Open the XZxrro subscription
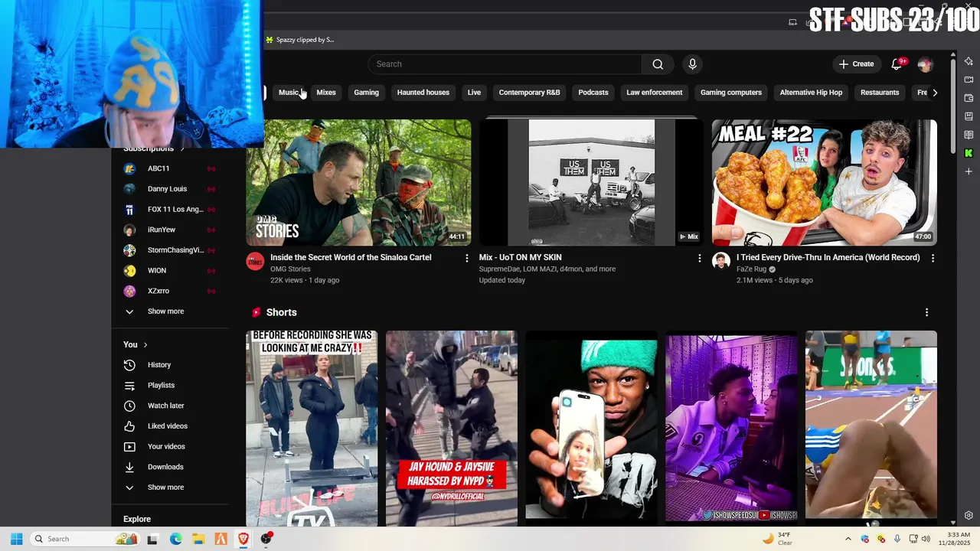Screen dimensions: 980x551 (170, 291)
